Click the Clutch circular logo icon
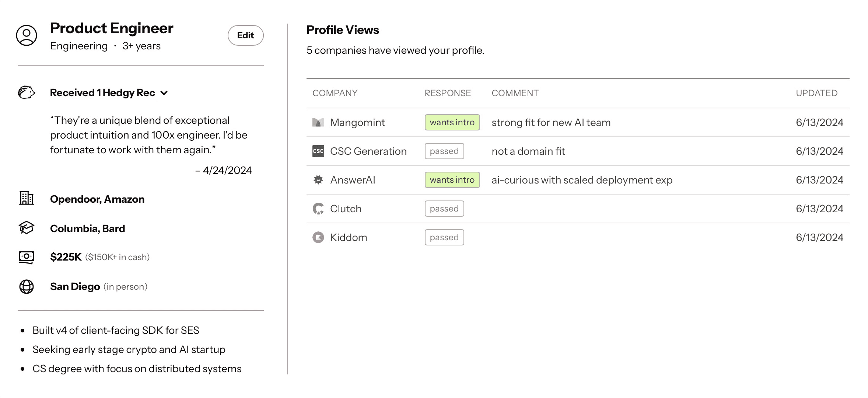Image resolution: width=868 pixels, height=398 pixels. pyautogui.click(x=318, y=208)
